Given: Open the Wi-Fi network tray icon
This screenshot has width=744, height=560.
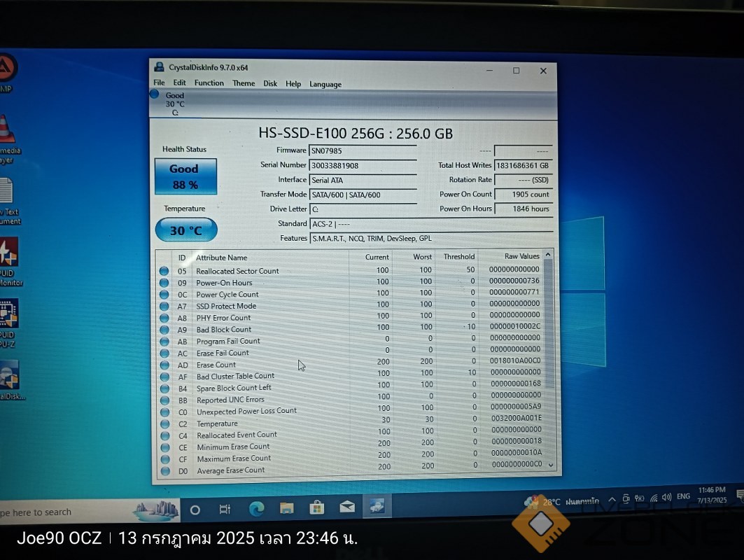Looking at the screenshot, I should [x=654, y=498].
